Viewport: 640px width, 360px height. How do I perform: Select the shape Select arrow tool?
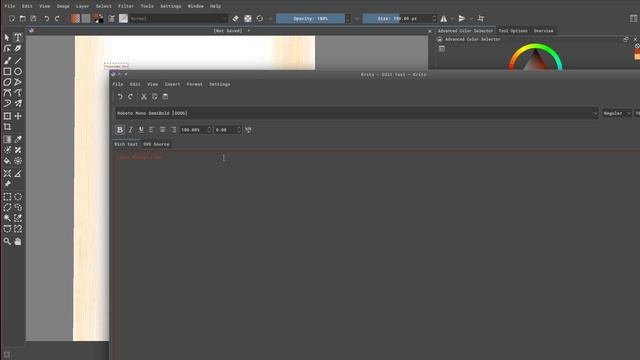tap(7, 38)
